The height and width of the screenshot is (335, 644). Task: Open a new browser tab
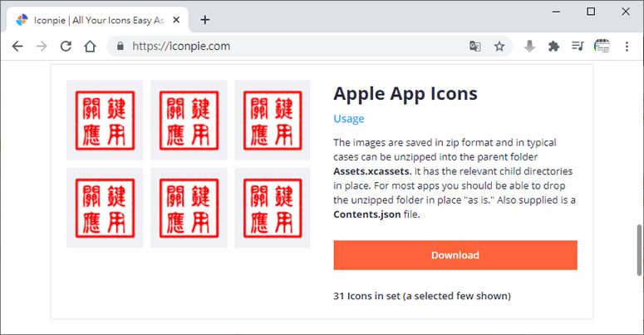click(205, 20)
